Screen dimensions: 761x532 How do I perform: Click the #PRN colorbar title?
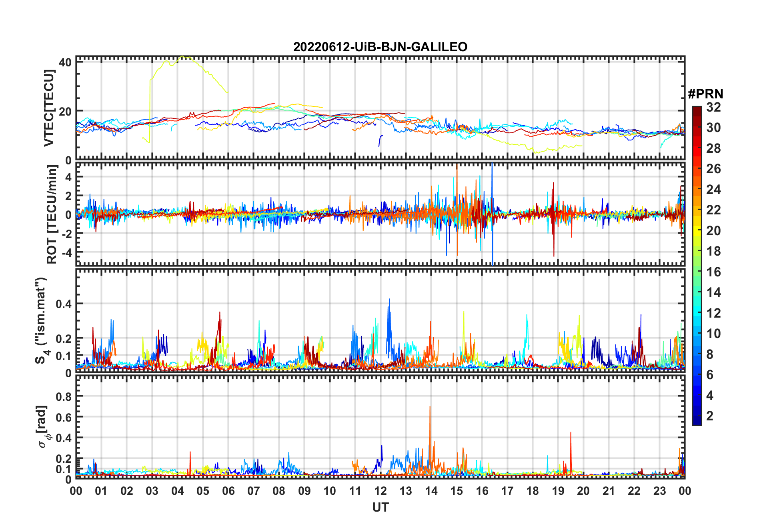coord(706,94)
